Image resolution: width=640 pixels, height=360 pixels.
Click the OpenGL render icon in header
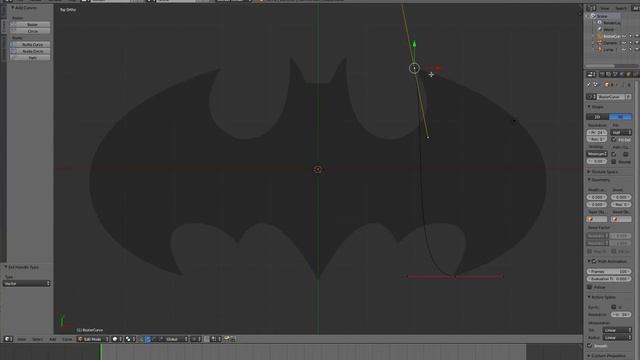pos(227,339)
